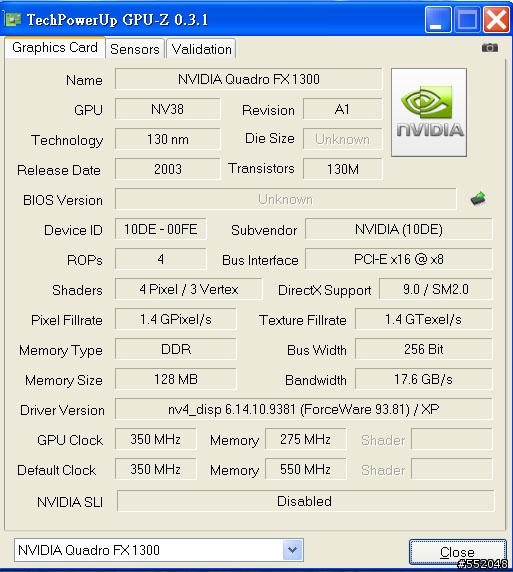The image size is (513, 572).
Task: Switch to the Validation tab
Action: (x=201, y=49)
